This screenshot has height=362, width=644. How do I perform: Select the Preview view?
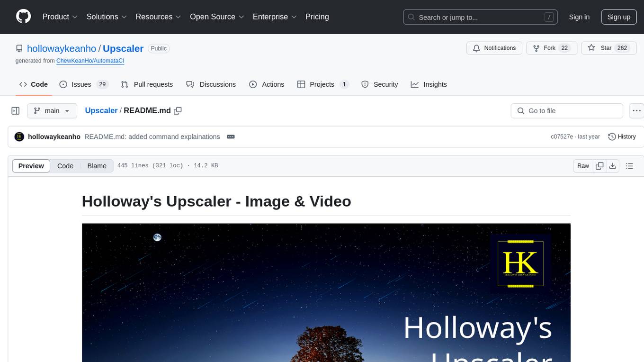31,166
